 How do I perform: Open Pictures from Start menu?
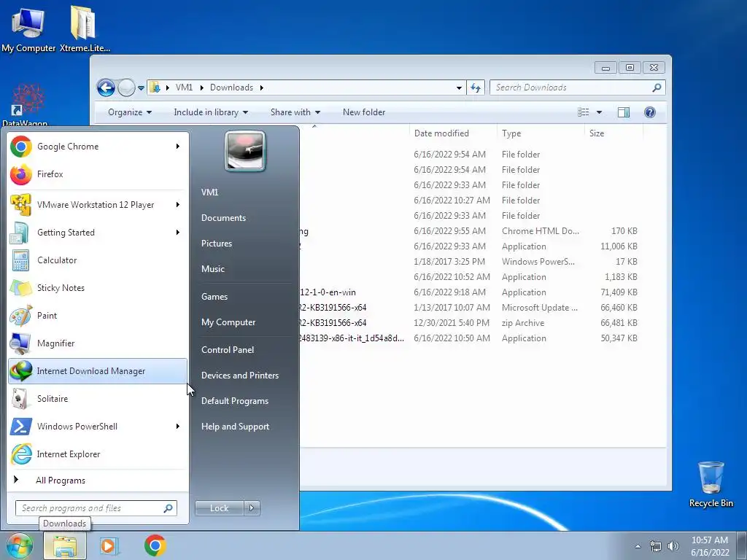click(216, 244)
